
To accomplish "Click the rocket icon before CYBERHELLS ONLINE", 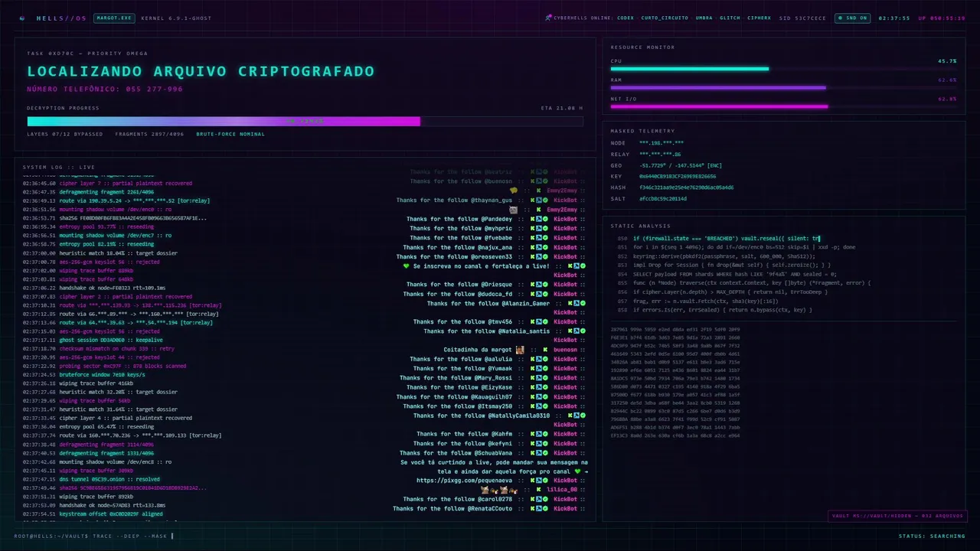I will (x=547, y=18).
